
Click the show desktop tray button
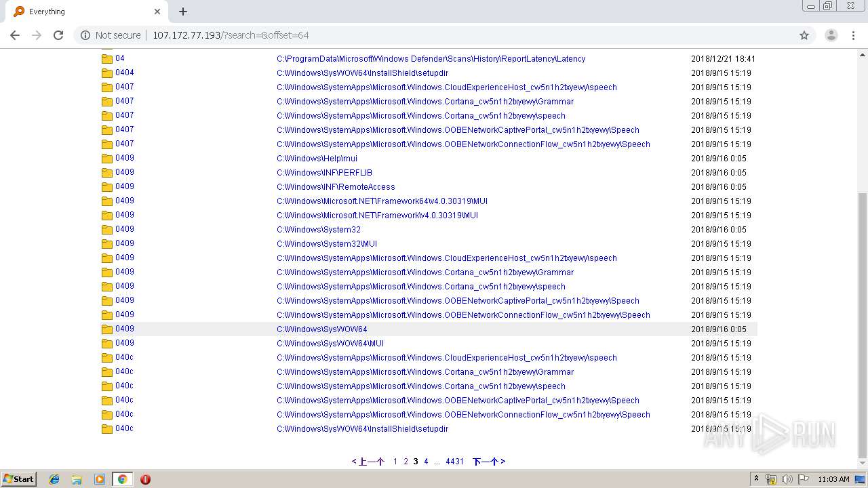coord(860,479)
